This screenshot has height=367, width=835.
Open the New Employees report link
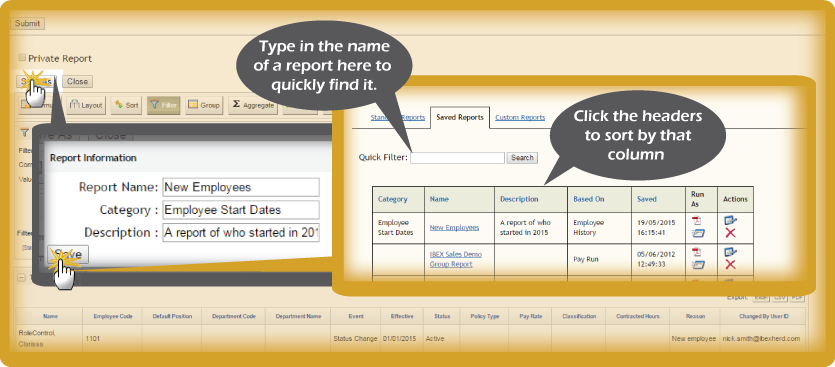pos(454,227)
